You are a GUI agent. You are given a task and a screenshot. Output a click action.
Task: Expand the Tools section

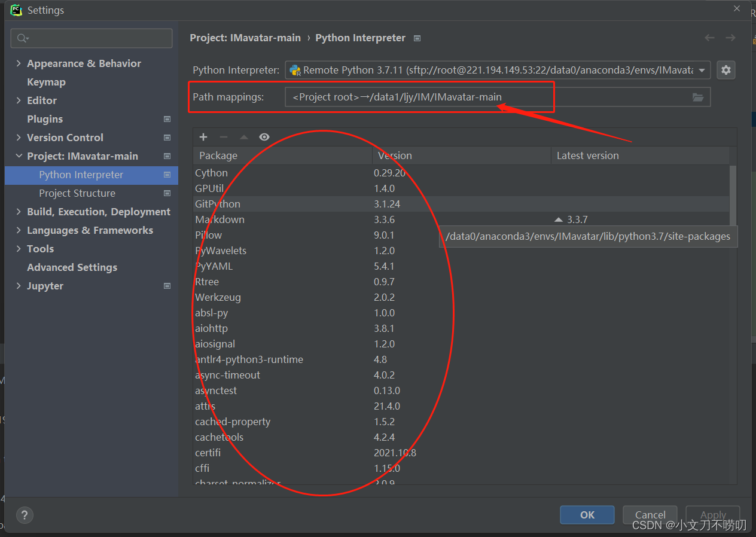tap(19, 249)
